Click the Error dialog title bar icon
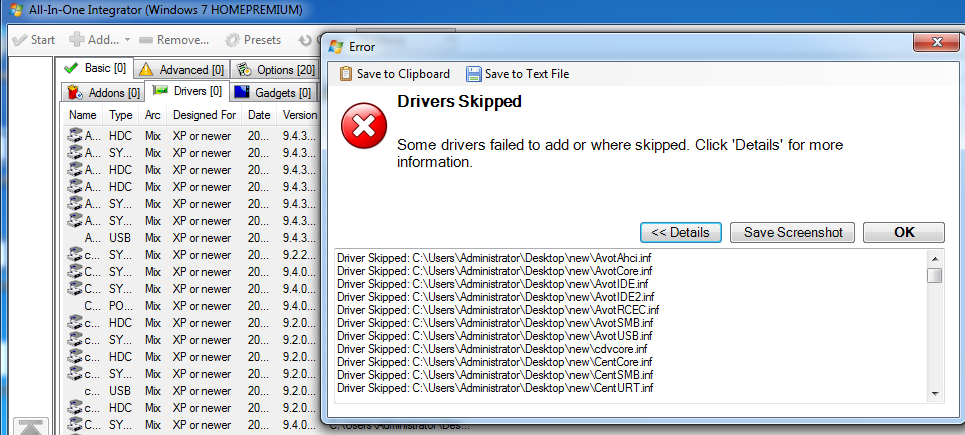965x435 pixels. pos(336,45)
